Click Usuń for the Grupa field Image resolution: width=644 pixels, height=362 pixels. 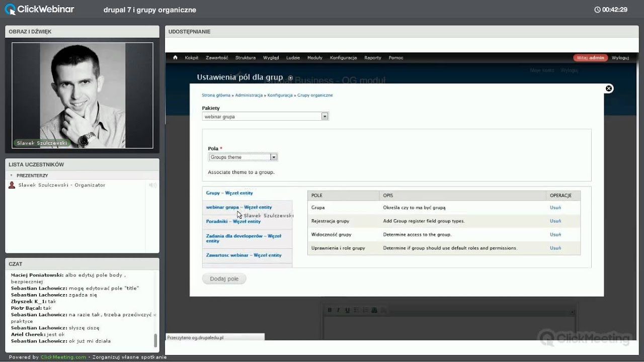coord(555,208)
